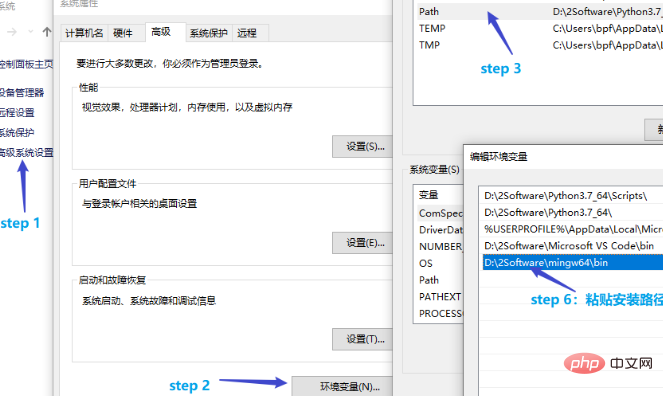663x396 pixels.
Task: Switch to the 硬件 tab
Action: (x=123, y=33)
